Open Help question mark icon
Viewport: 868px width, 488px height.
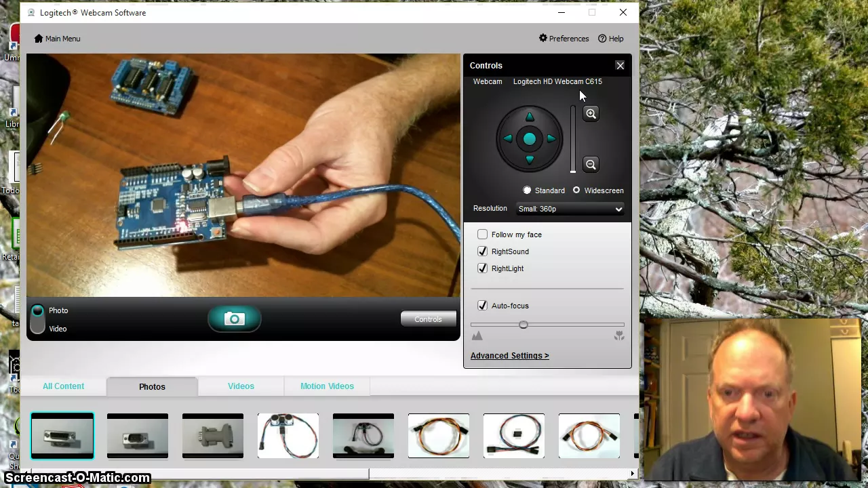tap(602, 39)
